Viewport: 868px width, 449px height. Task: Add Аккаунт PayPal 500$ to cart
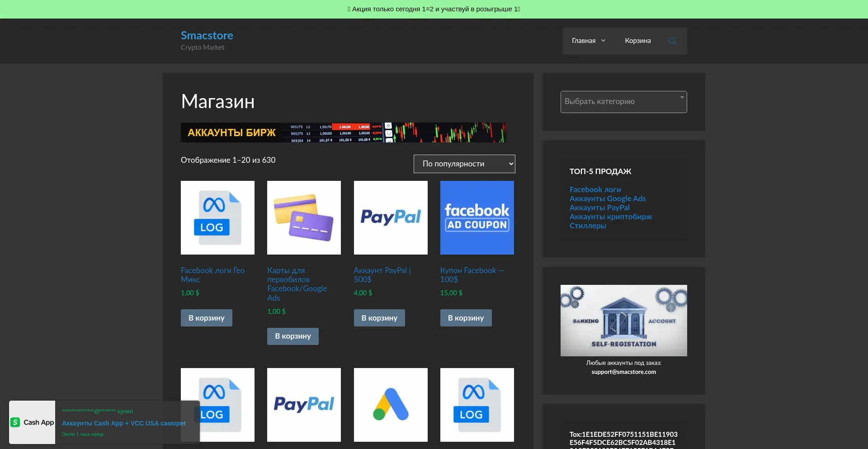pyautogui.click(x=379, y=318)
